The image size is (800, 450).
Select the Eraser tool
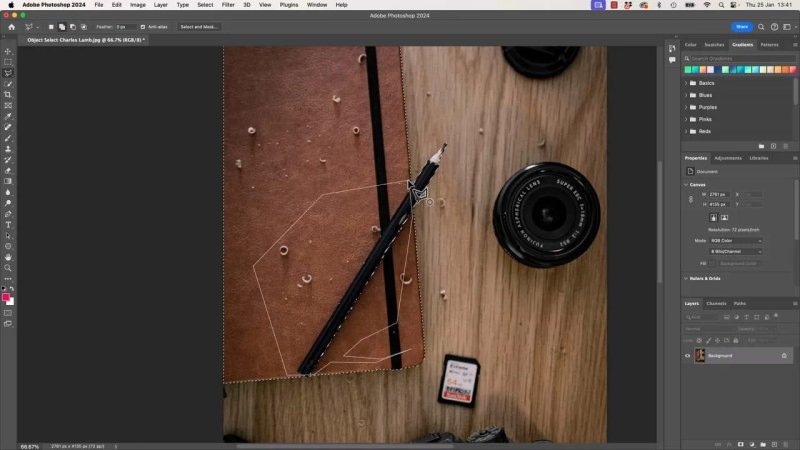pos(8,170)
